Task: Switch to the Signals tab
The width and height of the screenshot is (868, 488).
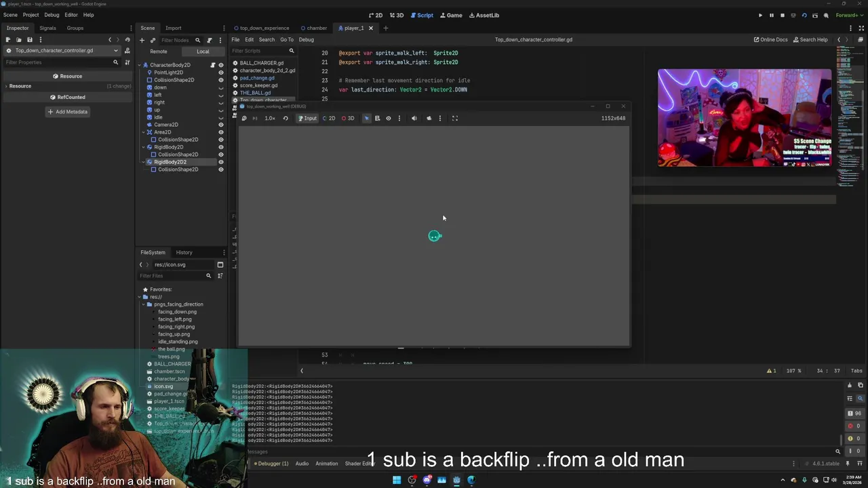Action: 47,28
